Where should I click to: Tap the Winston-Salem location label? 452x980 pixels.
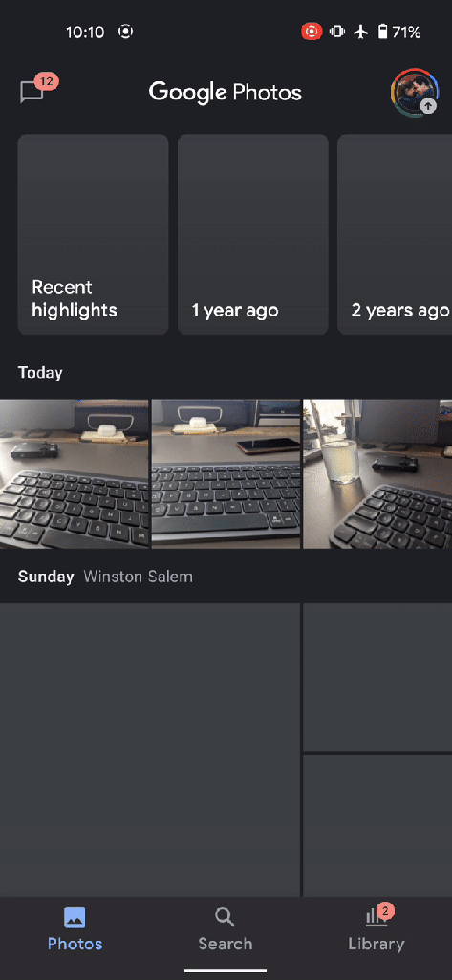coord(138,577)
